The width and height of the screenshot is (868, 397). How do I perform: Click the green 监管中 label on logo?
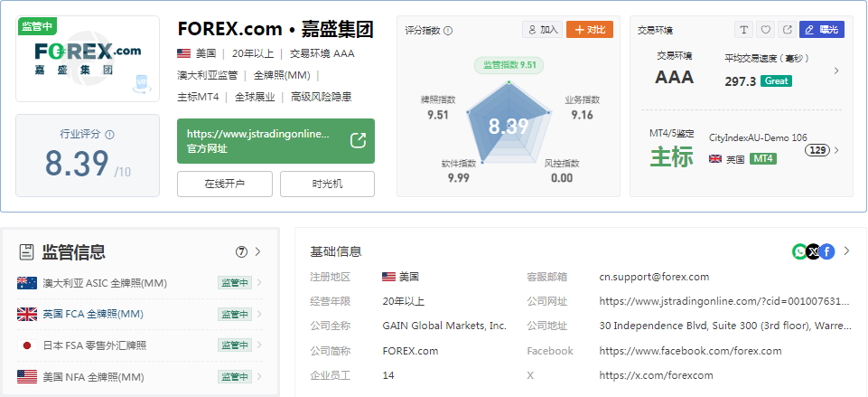pyautogui.click(x=37, y=26)
